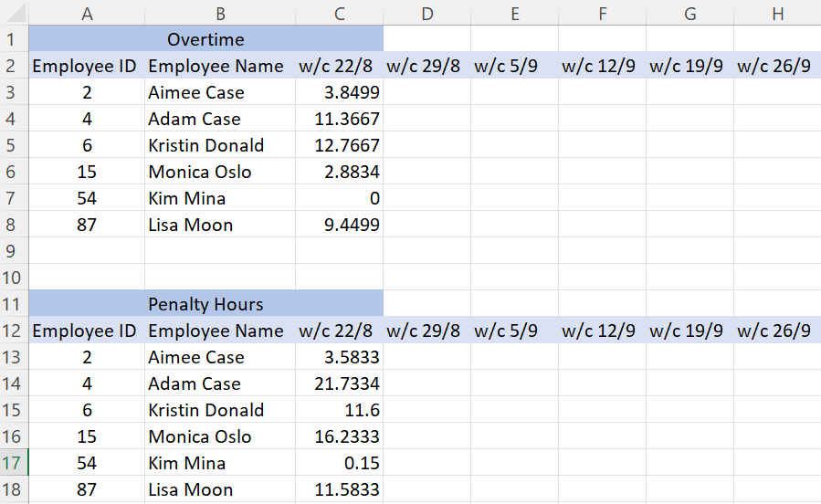Select column A header
Viewport: 821px width, 504px height.
pyautogui.click(x=87, y=13)
